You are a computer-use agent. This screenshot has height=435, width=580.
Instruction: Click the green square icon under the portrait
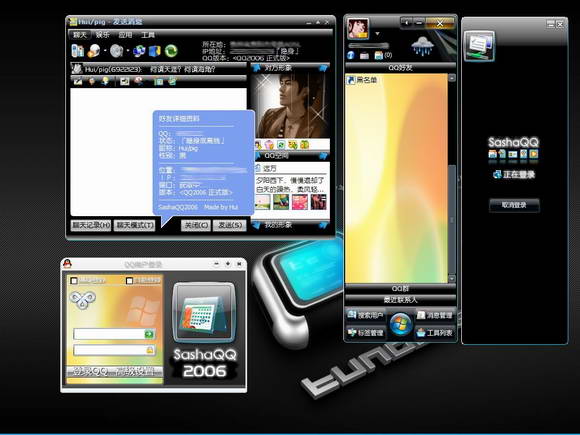[281, 145]
